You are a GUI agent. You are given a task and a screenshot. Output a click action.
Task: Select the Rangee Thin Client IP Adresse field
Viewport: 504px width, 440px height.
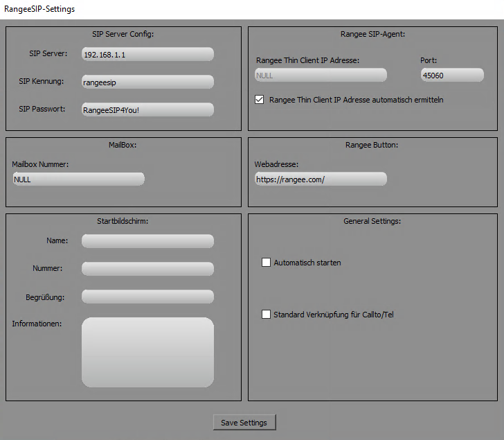[321, 76]
